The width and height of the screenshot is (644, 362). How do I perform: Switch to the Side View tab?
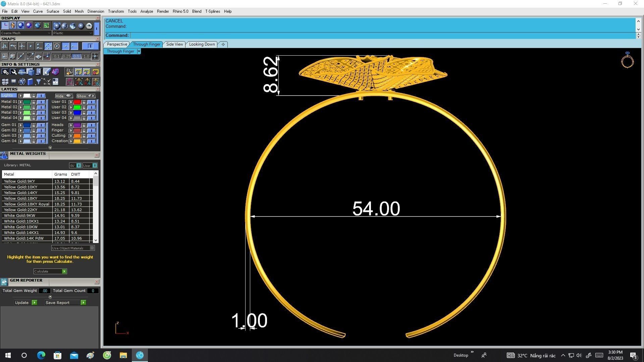pyautogui.click(x=174, y=44)
